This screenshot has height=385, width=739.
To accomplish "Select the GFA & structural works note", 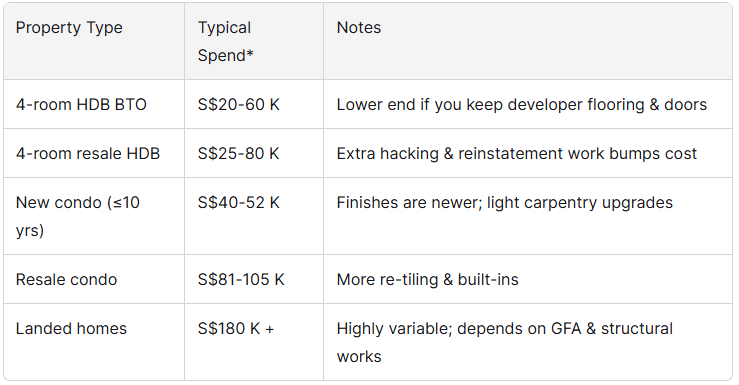I will [505, 342].
